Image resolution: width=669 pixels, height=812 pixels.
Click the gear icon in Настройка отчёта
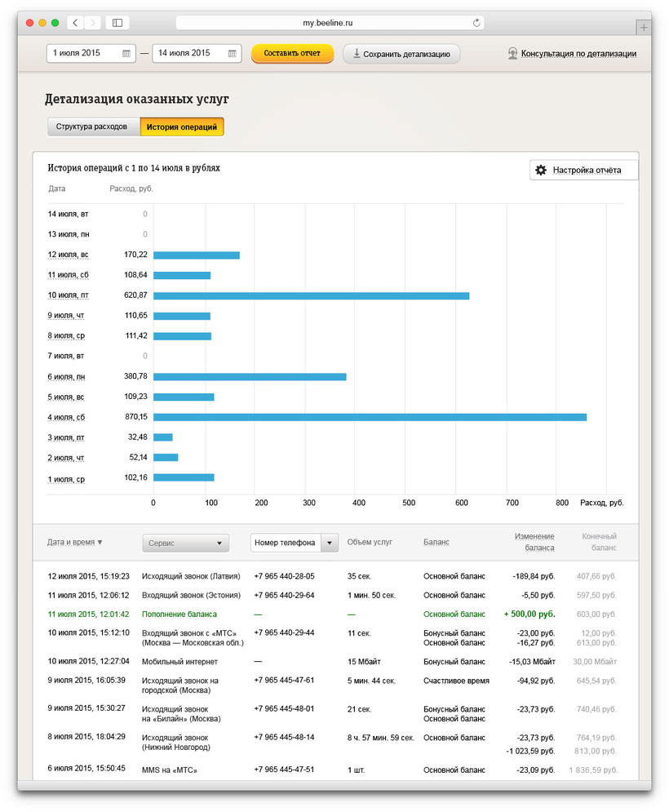tap(540, 171)
